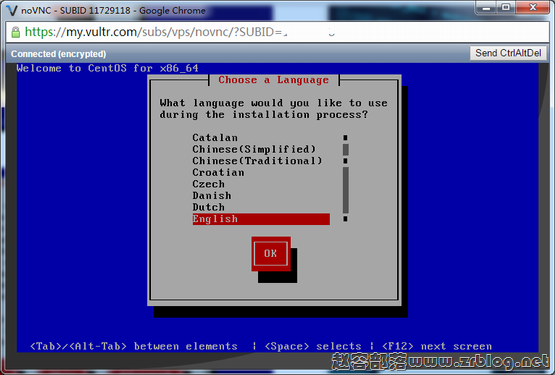
Task: Click the Welcome to CentOS header text
Action: coord(107,68)
